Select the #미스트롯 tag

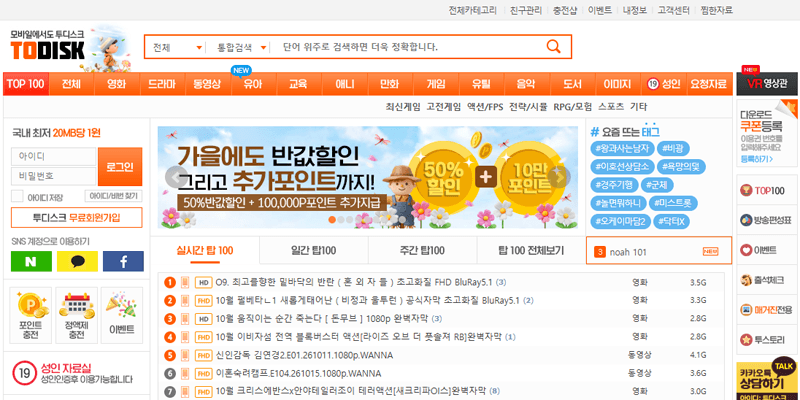tap(673, 203)
